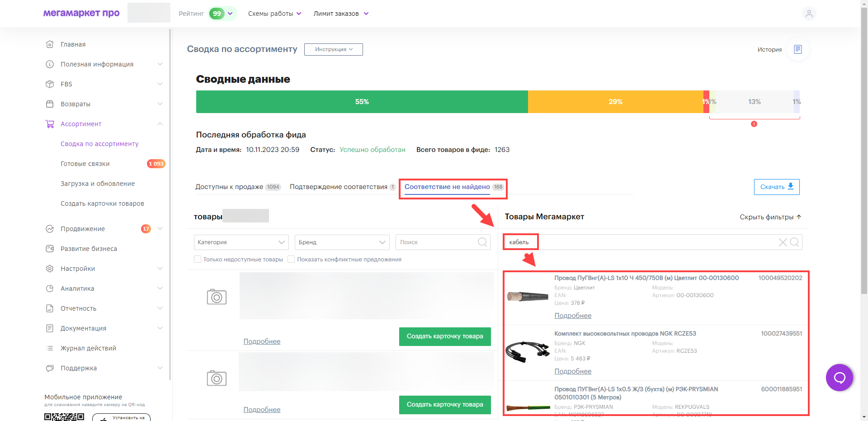Enable 'Только недоступные товары' checkbox
Image resolution: width=868 pixels, height=421 pixels.
coord(198,259)
